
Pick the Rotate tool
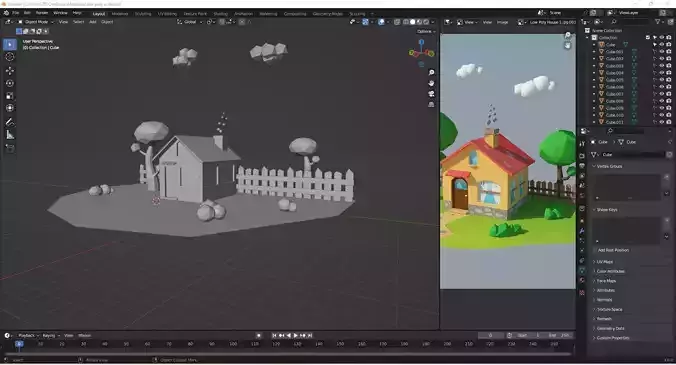[9, 83]
